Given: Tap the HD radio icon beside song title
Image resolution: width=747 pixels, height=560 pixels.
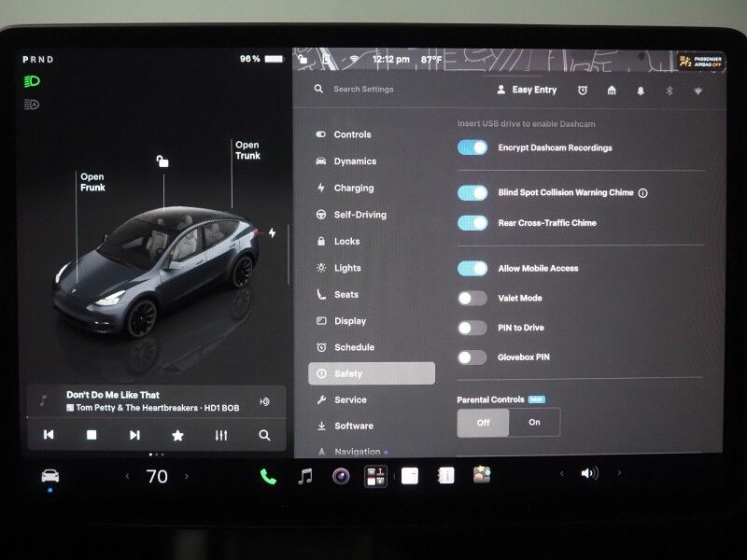Looking at the screenshot, I should pos(265,401).
